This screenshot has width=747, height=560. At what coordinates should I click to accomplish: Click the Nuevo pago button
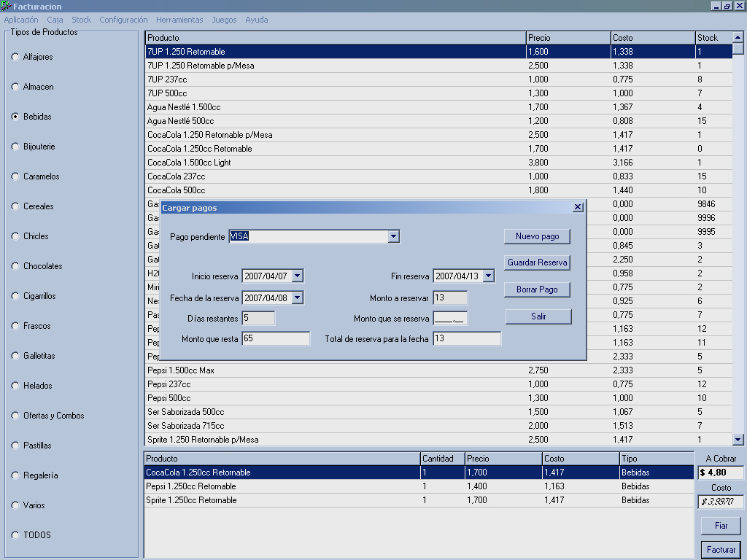(537, 236)
